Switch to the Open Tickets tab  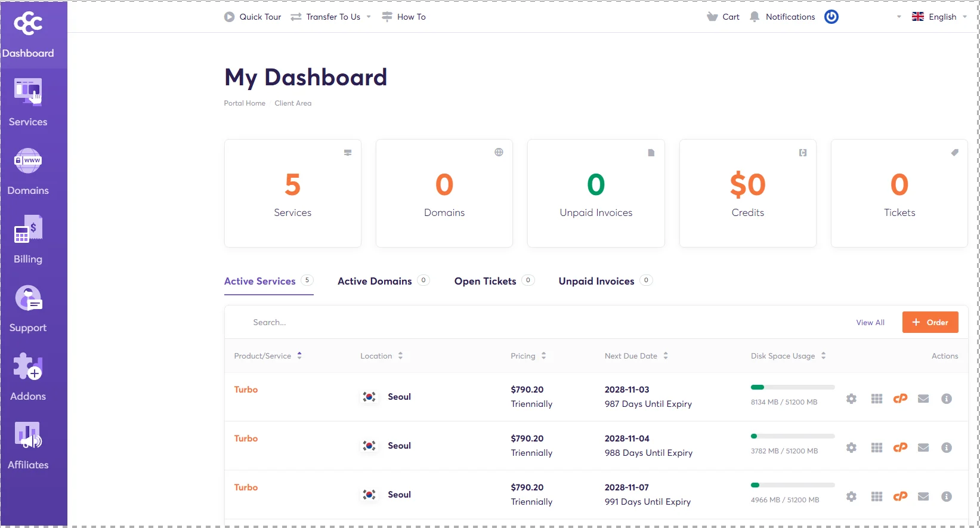485,281
